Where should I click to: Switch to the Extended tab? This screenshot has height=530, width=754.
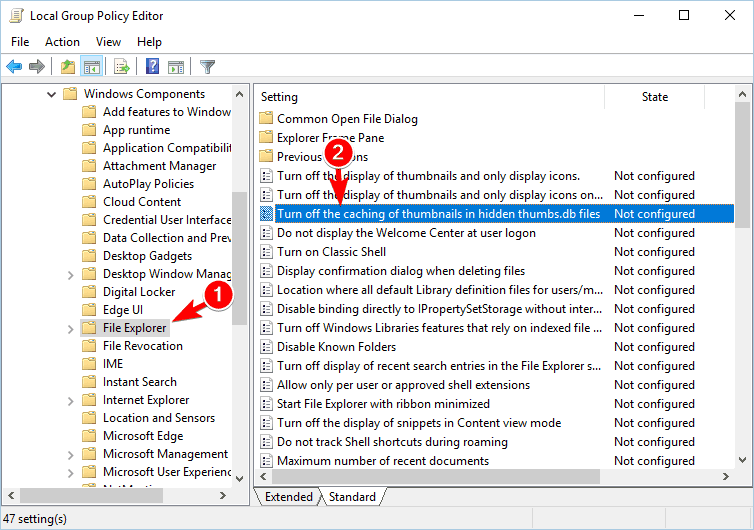[x=289, y=497]
